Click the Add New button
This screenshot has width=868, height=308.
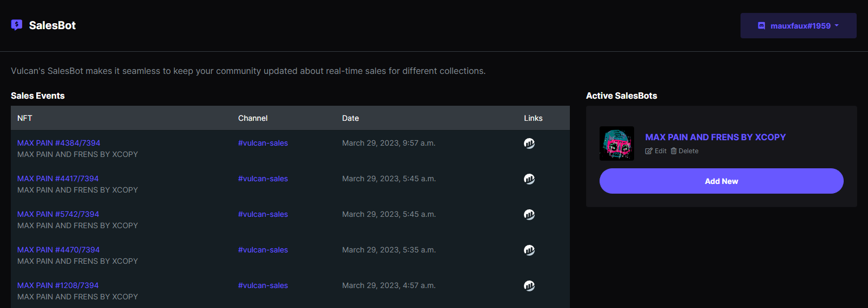721,181
